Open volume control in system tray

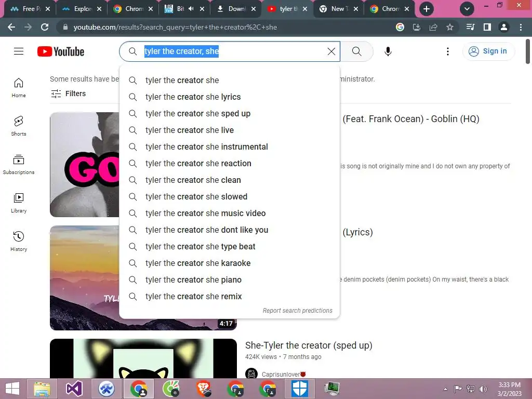coord(483,389)
